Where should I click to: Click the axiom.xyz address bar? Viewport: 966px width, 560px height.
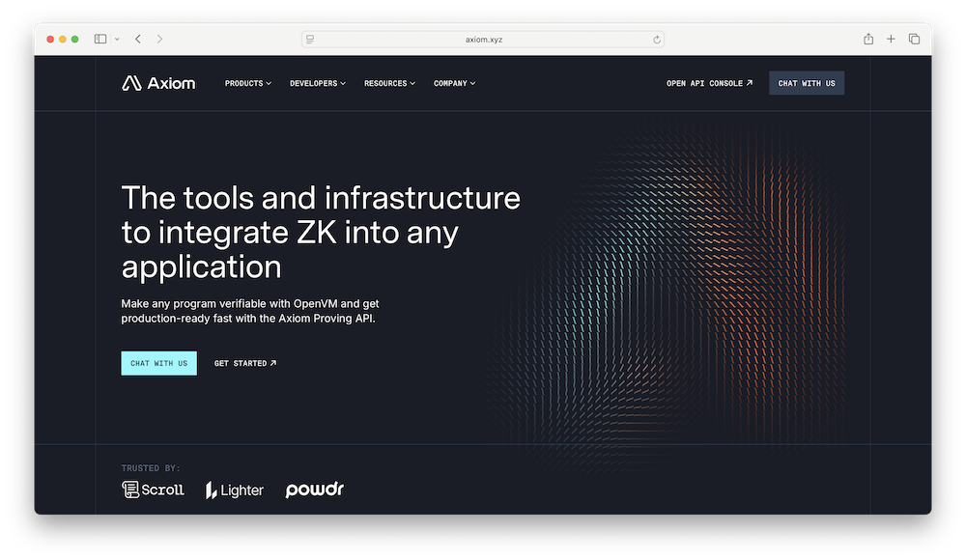(x=483, y=40)
